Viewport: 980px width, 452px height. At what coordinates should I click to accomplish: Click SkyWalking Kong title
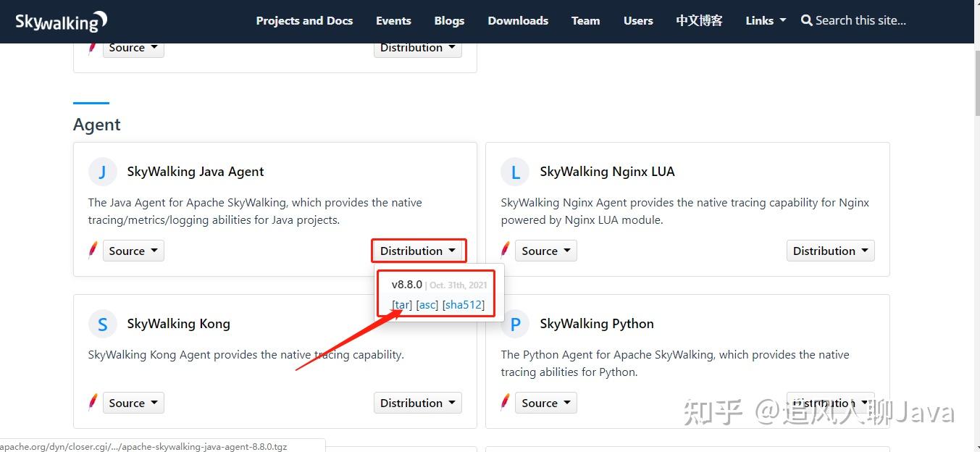(178, 324)
